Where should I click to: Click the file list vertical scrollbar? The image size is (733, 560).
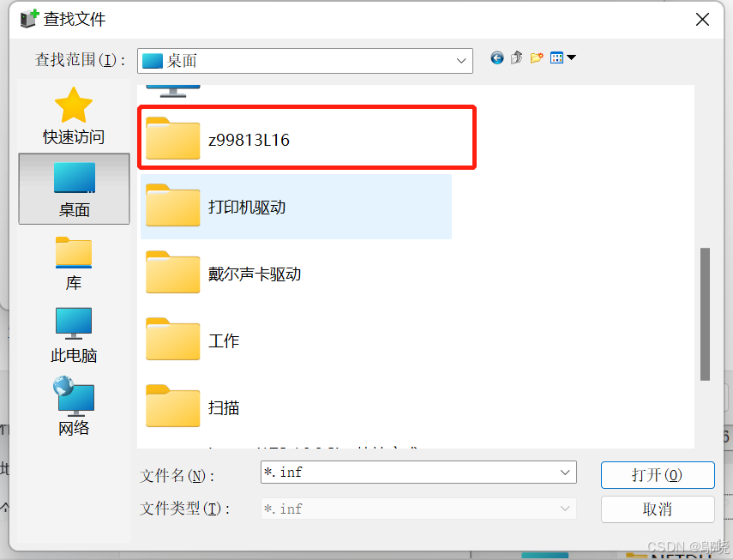pyautogui.click(x=705, y=314)
